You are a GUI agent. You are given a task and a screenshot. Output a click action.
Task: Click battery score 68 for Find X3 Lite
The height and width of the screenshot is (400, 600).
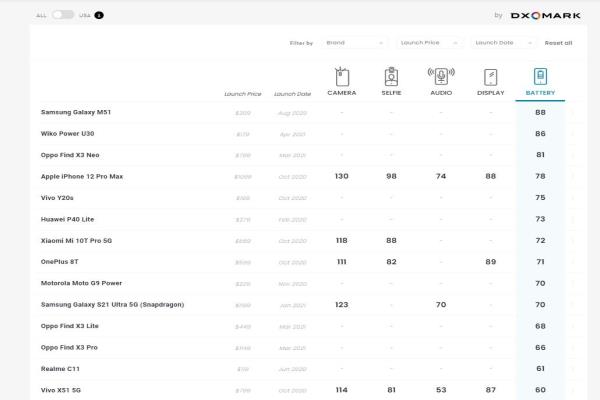coord(540,326)
